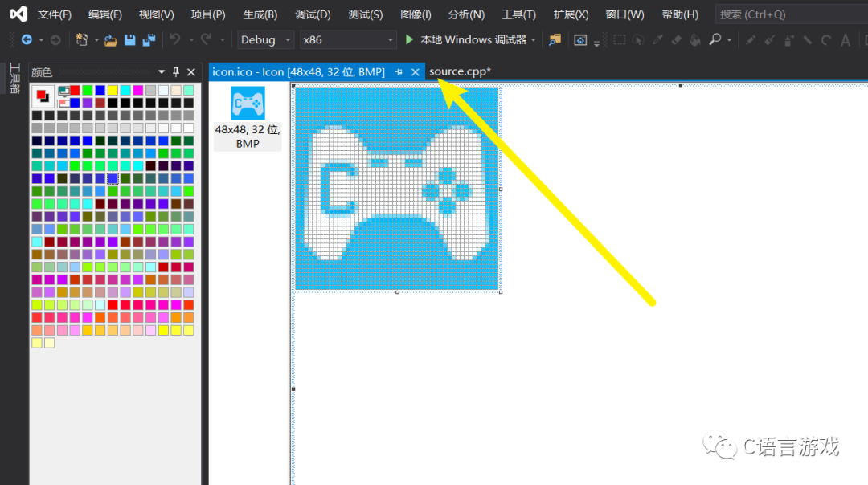Open the 生成(B) menu

[x=260, y=14]
